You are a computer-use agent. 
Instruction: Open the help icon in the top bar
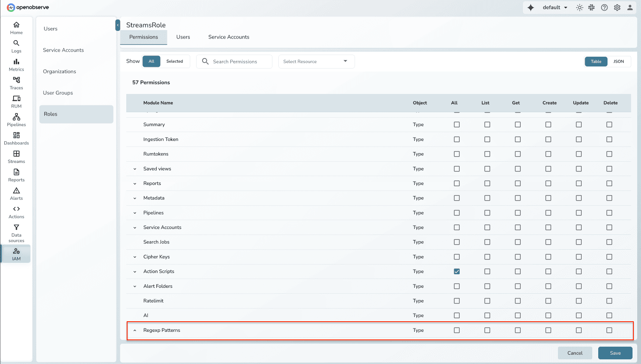click(x=604, y=7)
